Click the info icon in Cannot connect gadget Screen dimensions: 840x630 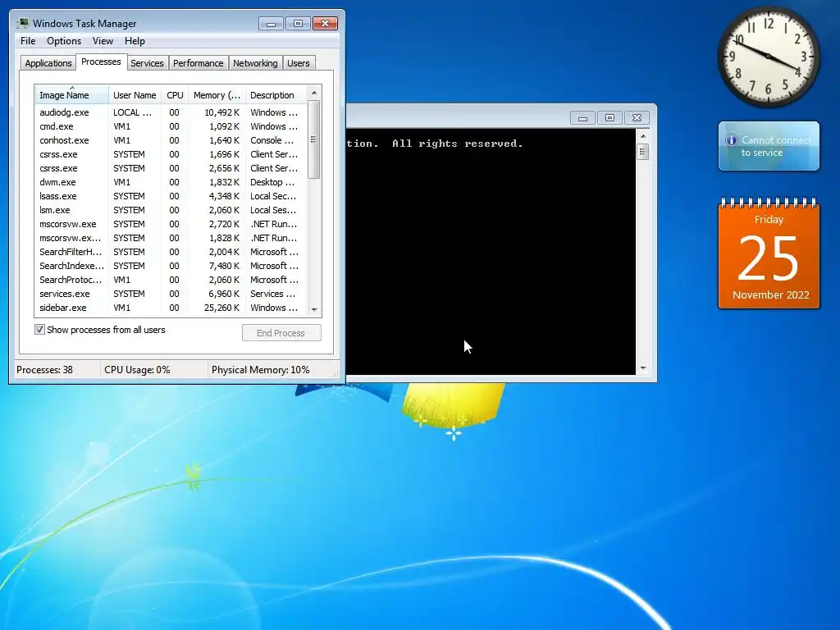pos(731,139)
